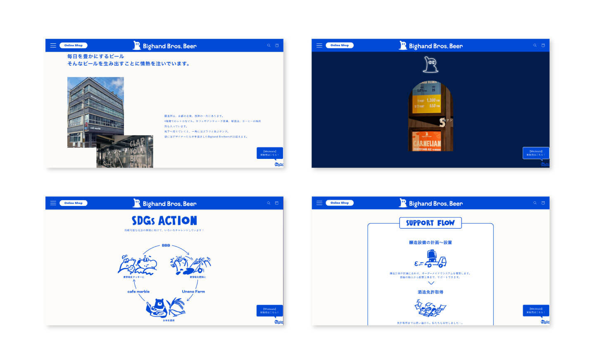Click the Wholesale button on the navy page
Image resolution: width=595 pixels, height=364 pixels.
click(535, 153)
